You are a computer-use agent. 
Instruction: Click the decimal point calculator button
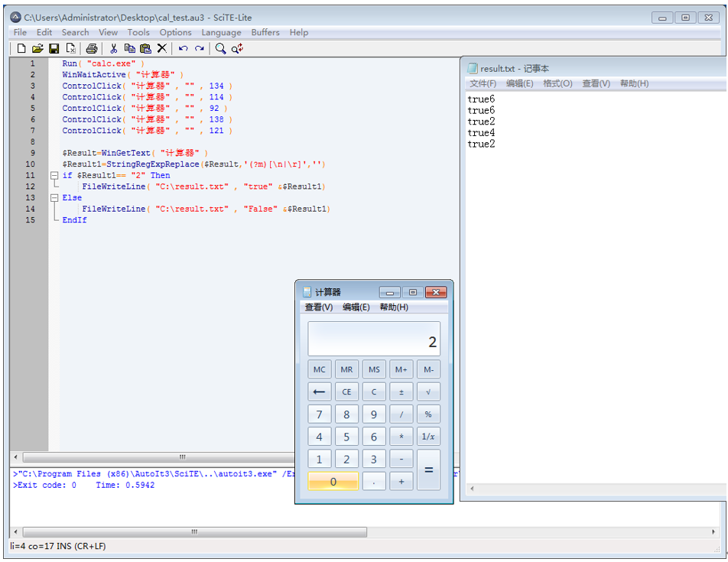374,482
